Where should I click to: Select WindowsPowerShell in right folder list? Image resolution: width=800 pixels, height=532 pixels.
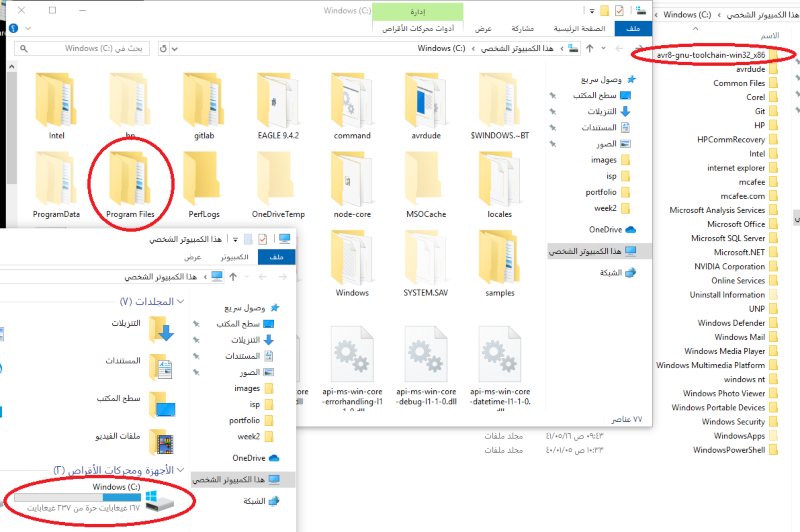[x=735, y=450]
